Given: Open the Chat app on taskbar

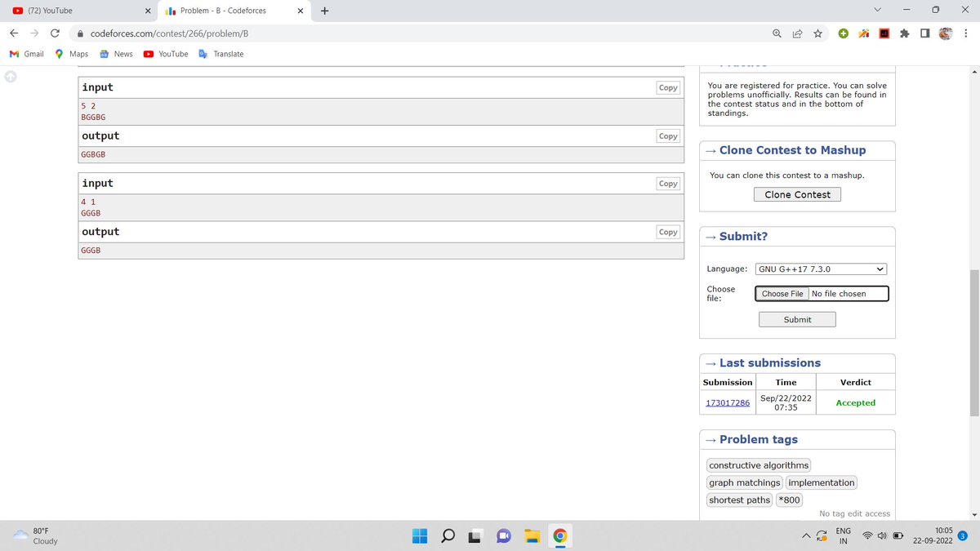Looking at the screenshot, I should coord(504,536).
